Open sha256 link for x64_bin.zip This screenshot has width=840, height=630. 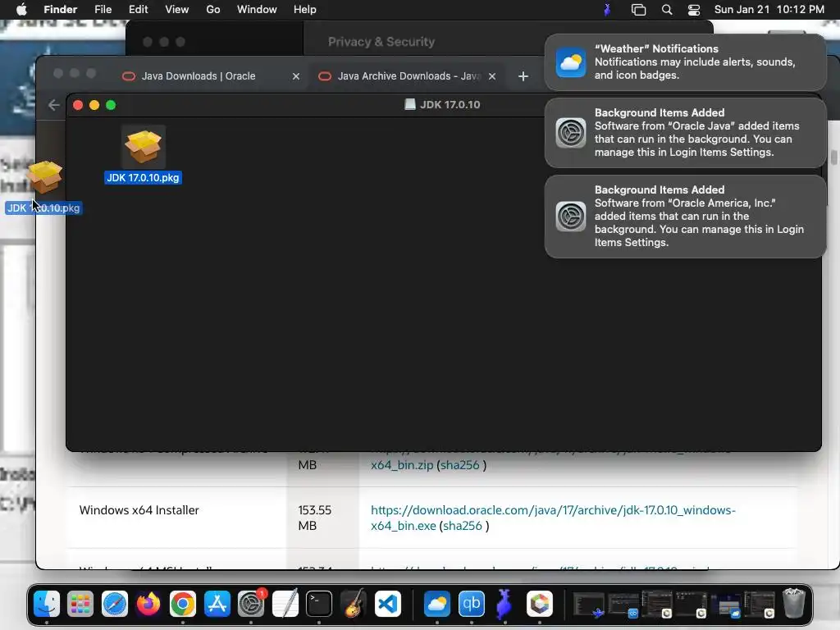[459, 465]
